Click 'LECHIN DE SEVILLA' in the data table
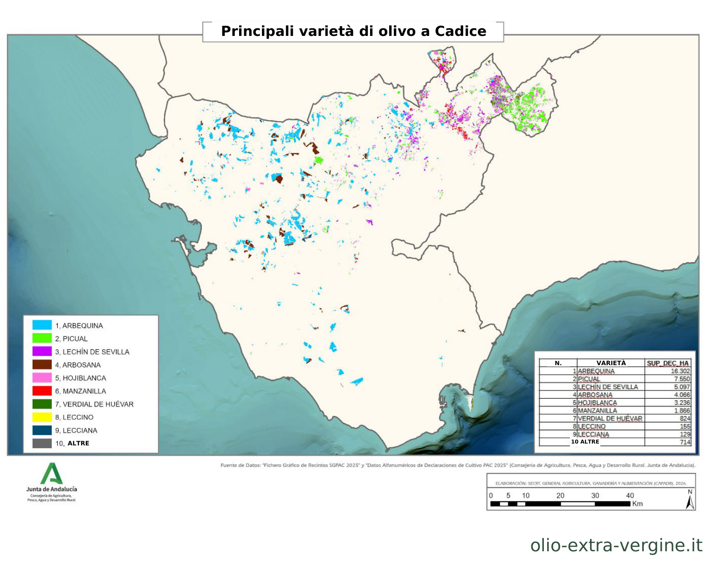This screenshot has height=569, width=728. (608, 387)
